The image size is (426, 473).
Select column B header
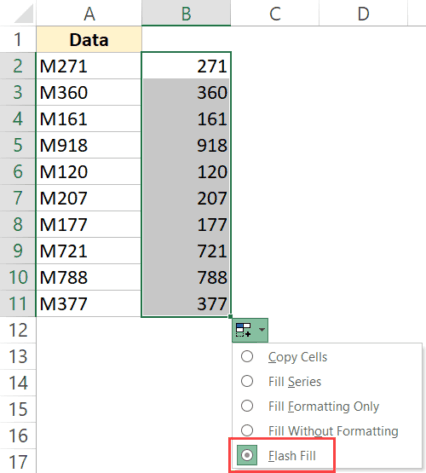pos(186,13)
